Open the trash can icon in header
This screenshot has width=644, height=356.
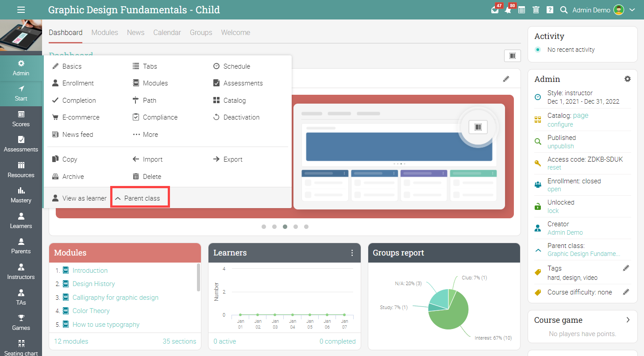(x=536, y=10)
